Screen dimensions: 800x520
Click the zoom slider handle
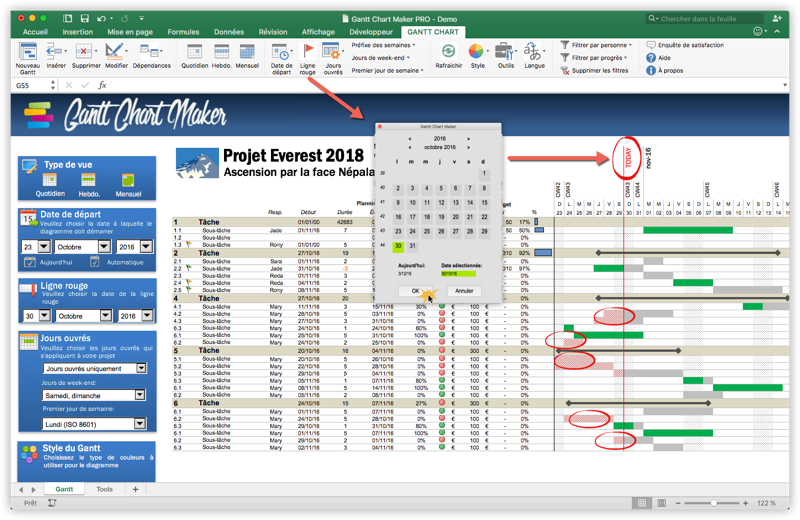point(713,503)
